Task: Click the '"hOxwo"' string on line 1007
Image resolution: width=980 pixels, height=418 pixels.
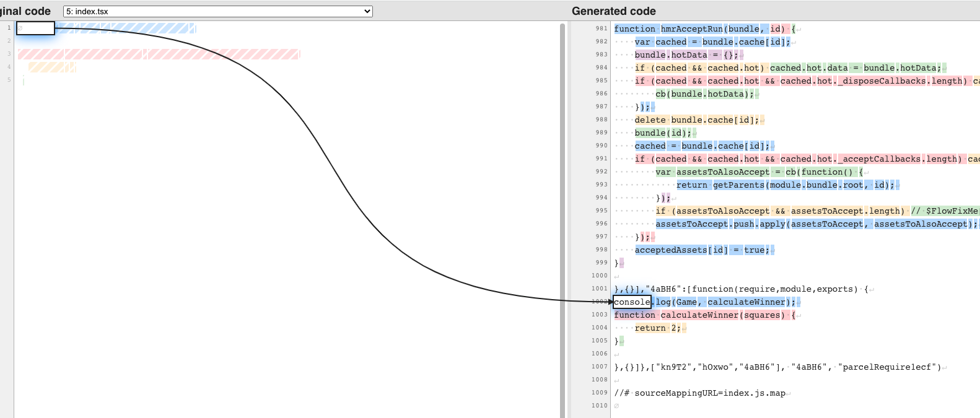Action: (715, 367)
